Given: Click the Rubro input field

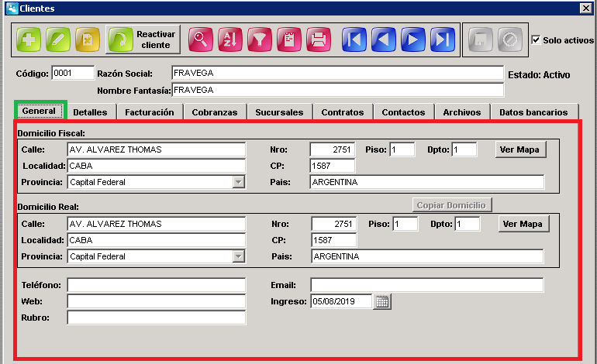Looking at the screenshot, I should coord(157,318).
